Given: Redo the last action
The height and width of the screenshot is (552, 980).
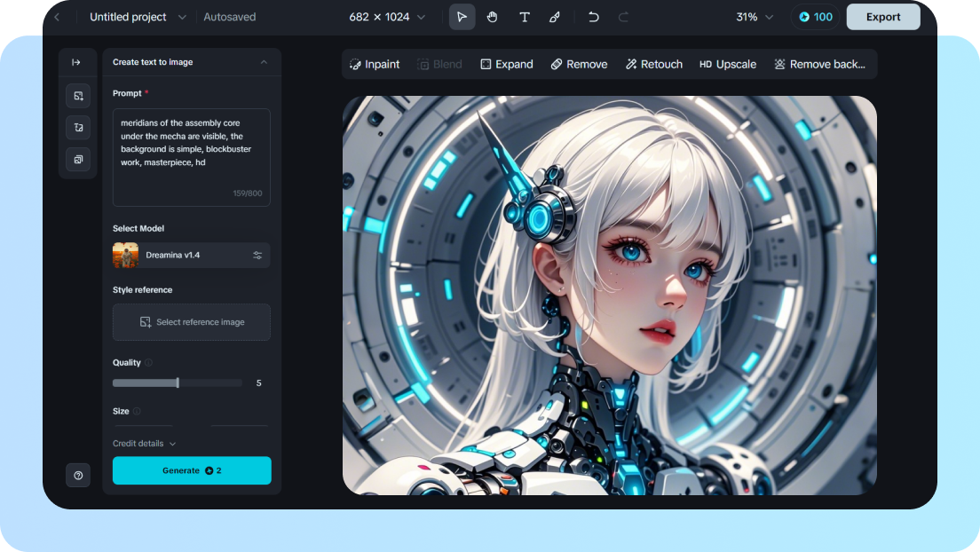Looking at the screenshot, I should coord(623,17).
